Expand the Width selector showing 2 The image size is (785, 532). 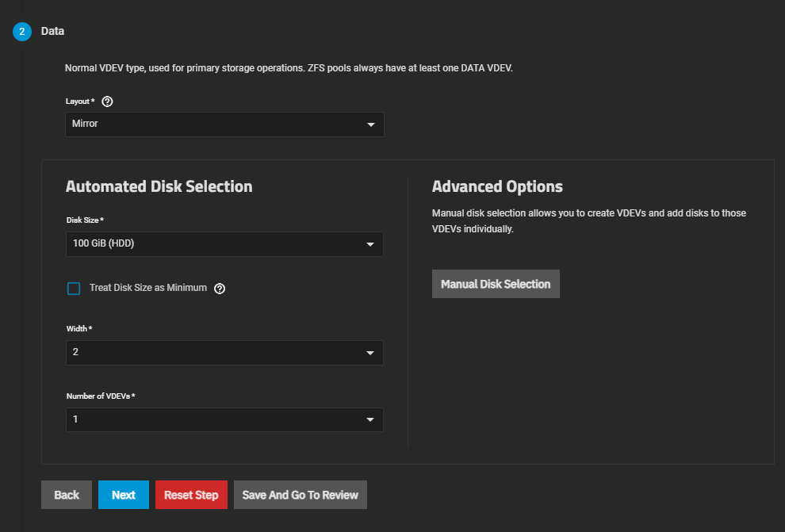click(x=224, y=353)
